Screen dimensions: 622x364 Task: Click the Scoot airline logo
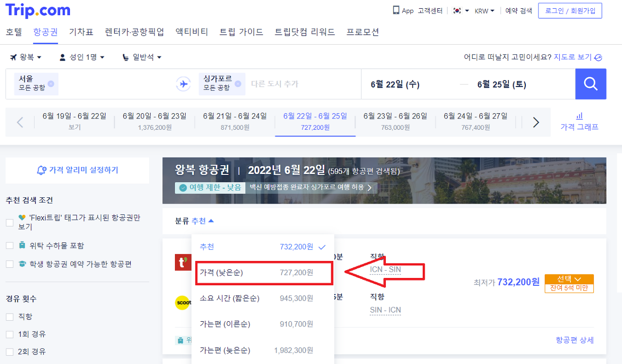183,303
